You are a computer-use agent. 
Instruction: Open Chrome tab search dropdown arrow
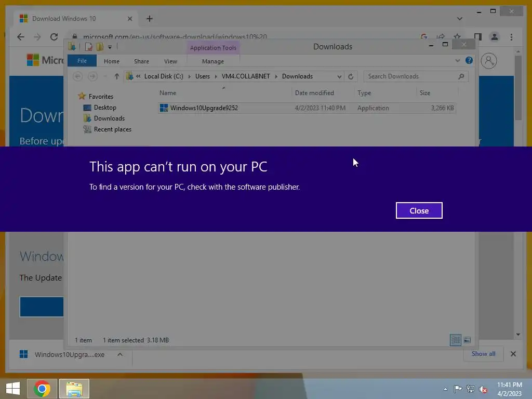pyautogui.click(x=459, y=19)
